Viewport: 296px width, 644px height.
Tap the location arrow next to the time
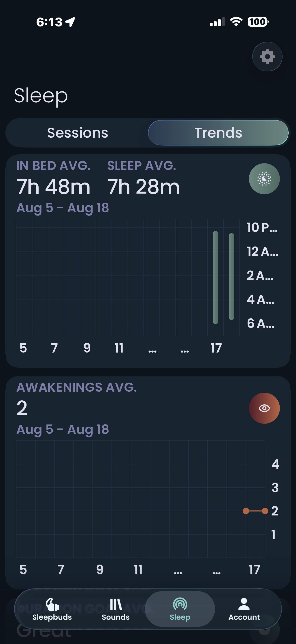[x=70, y=22]
